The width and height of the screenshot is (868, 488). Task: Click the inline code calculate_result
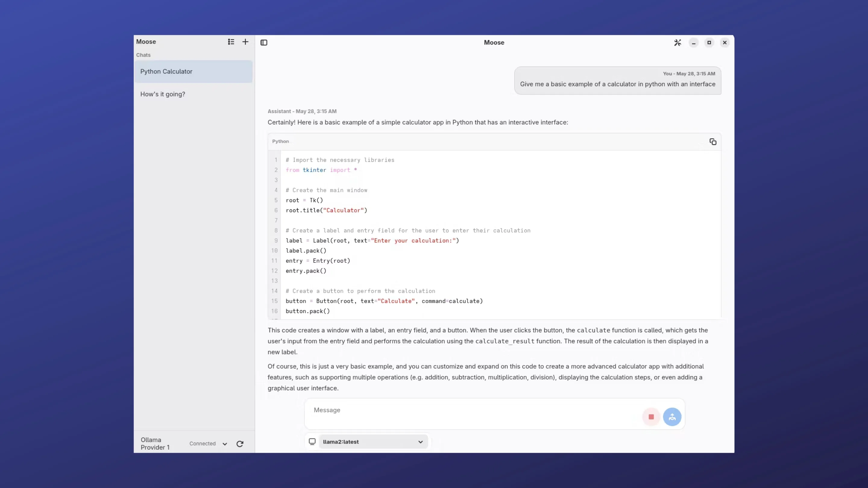(x=505, y=341)
